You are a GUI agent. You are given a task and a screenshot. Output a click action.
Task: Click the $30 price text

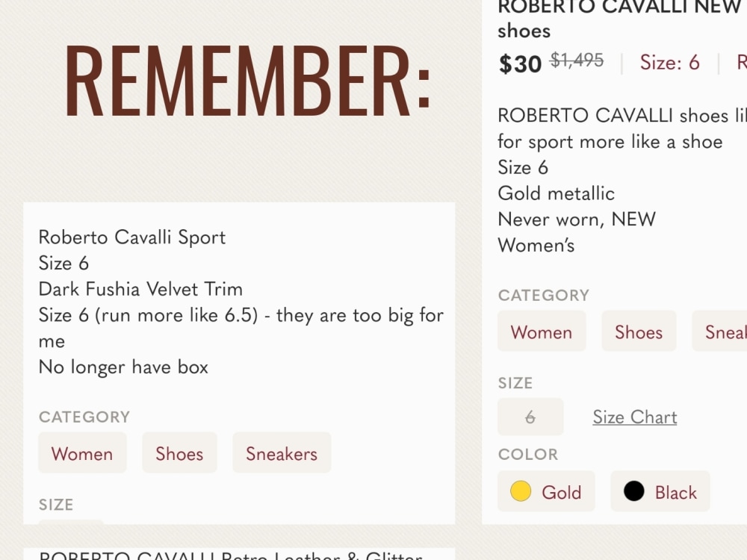click(x=520, y=63)
